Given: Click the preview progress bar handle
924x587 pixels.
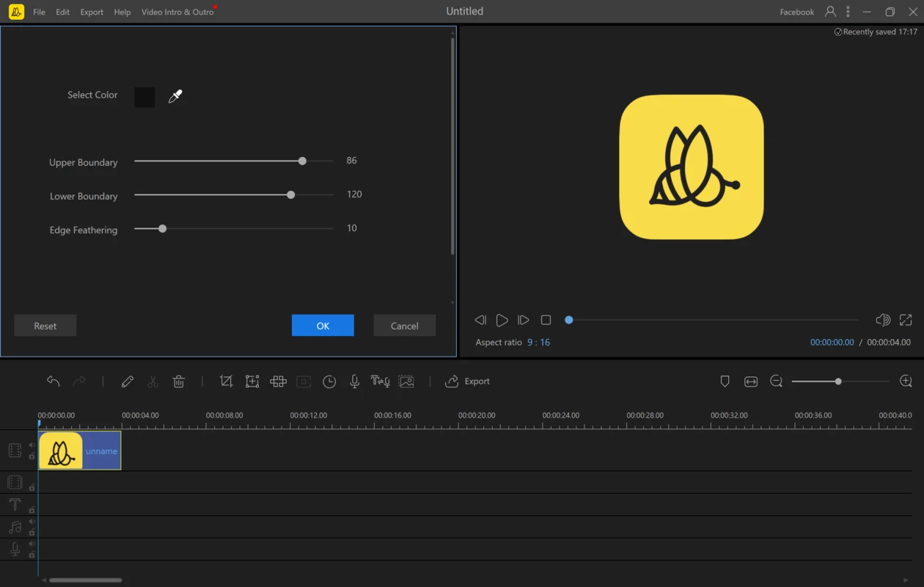Looking at the screenshot, I should [x=568, y=320].
